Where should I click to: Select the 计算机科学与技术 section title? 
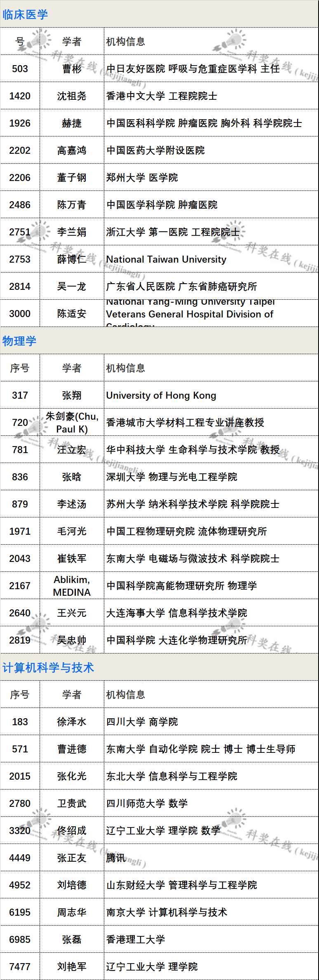pyautogui.click(x=48, y=667)
